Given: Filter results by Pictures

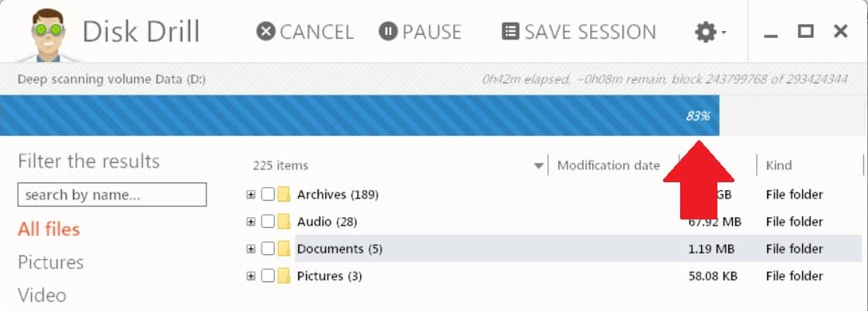Looking at the screenshot, I should coord(51,262).
